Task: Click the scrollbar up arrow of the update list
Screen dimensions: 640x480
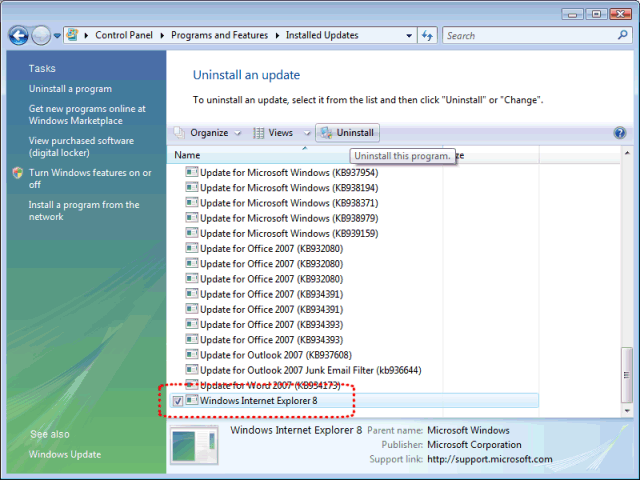Action: coord(627,153)
